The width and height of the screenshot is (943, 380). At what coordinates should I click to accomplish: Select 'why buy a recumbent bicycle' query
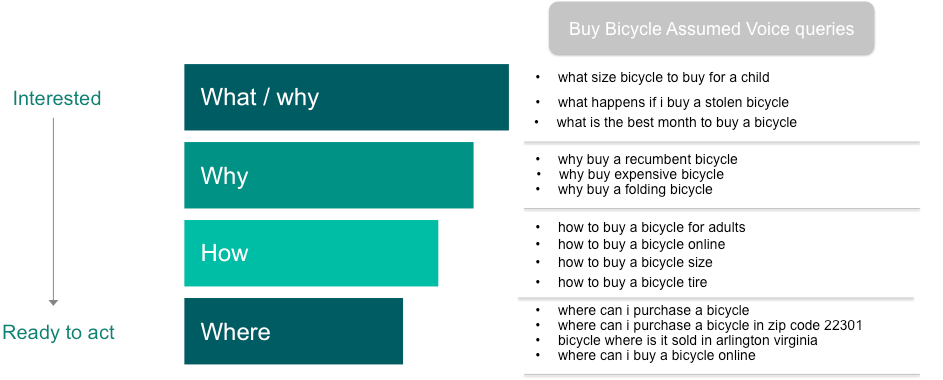coord(647,159)
